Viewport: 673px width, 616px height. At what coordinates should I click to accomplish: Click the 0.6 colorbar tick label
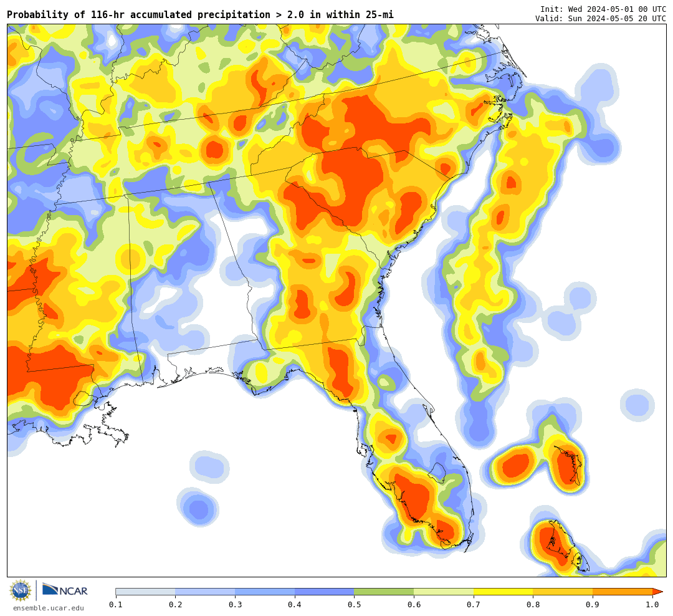[414, 605]
